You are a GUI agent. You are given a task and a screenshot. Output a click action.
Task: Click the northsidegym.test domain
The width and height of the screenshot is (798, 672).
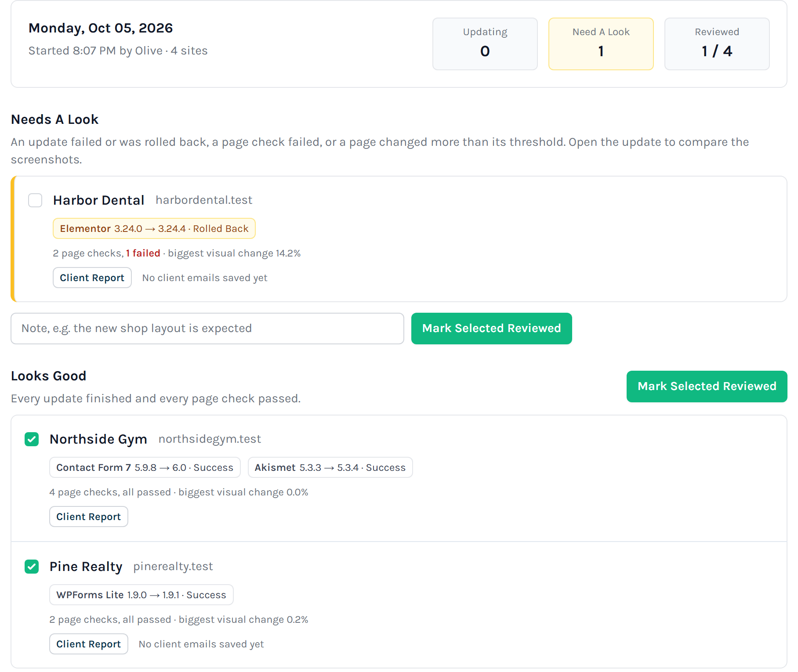(x=210, y=439)
